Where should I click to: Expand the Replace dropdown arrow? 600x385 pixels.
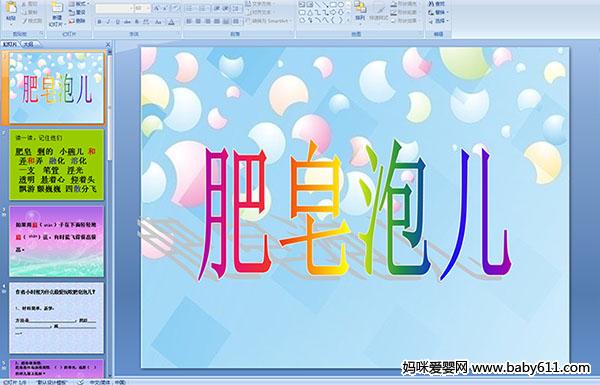click(x=447, y=12)
